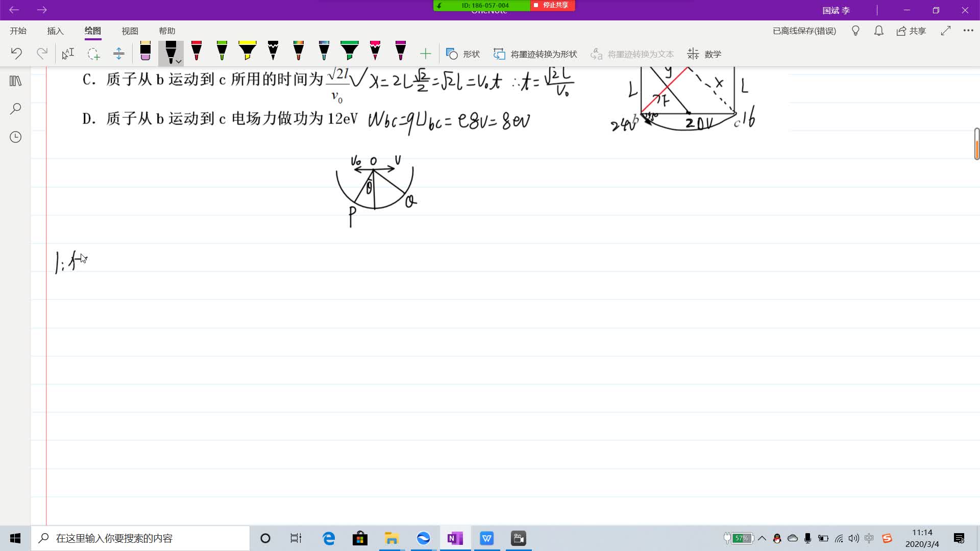Select the Eraser tool

(145, 51)
